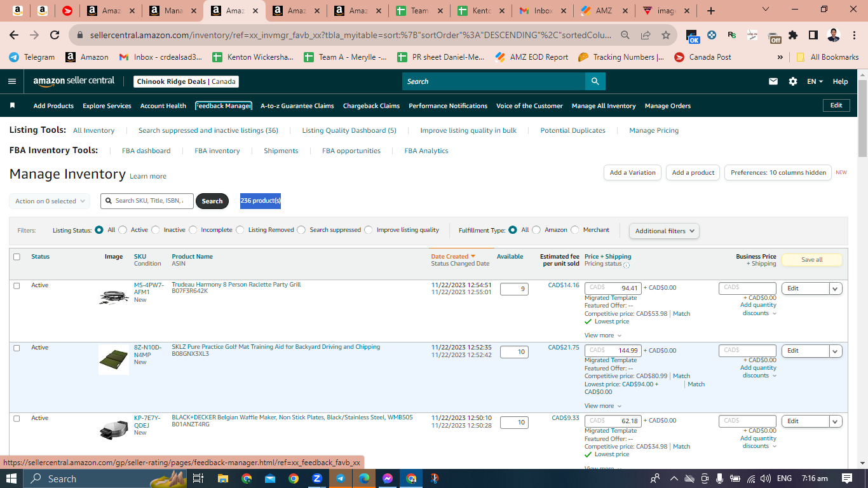Image resolution: width=868 pixels, height=488 pixels.
Task: Go back with the browser back arrow
Action: (x=14, y=35)
